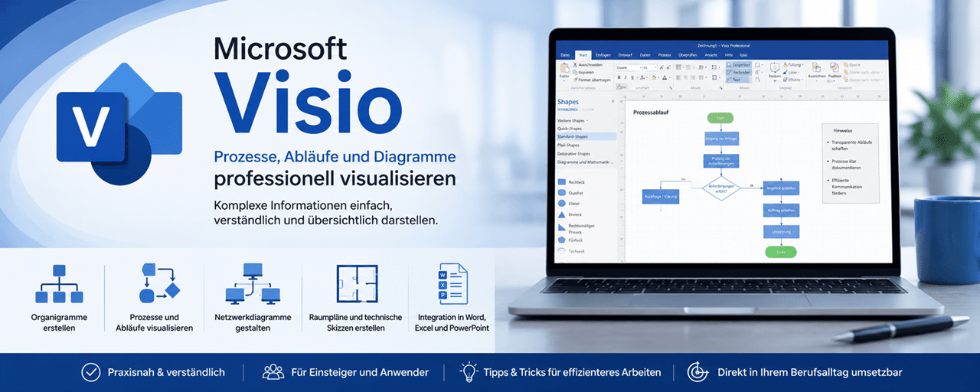Image resolution: width=980 pixels, height=392 pixels.
Task: Open the Datei tab
Action: (x=565, y=55)
